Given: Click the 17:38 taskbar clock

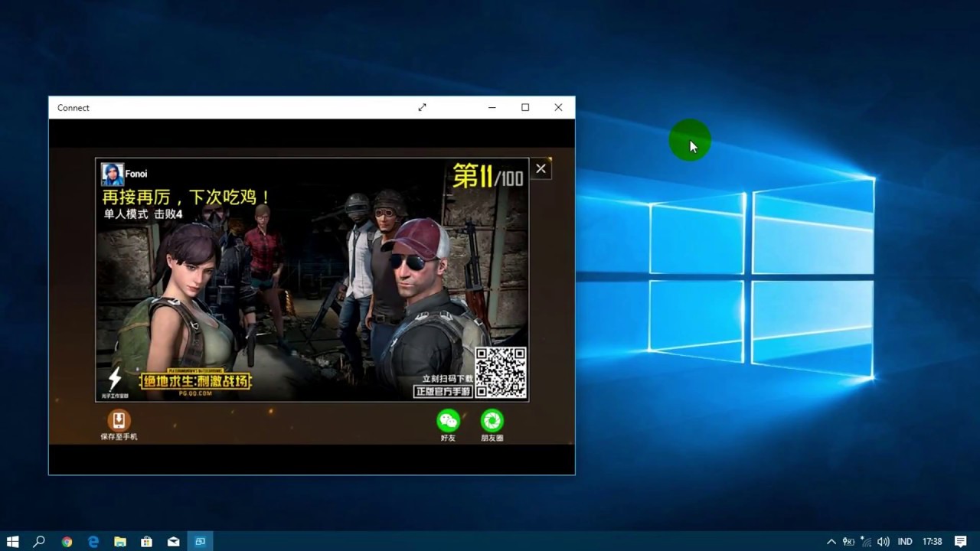Looking at the screenshot, I should coord(932,541).
